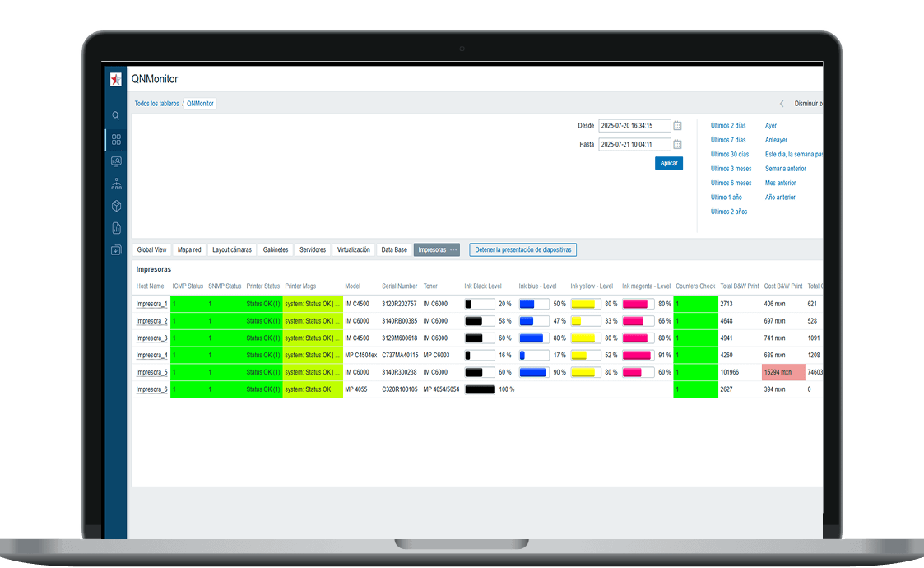Open the Services hierarchy icon in sidebar
Image resolution: width=924 pixels, height=568 pixels.
[116, 184]
